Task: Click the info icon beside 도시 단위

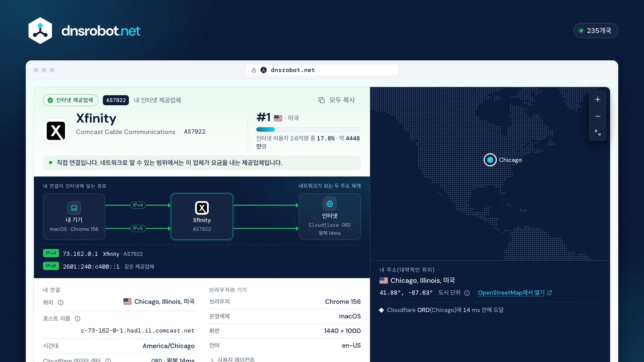Action: 467,293
